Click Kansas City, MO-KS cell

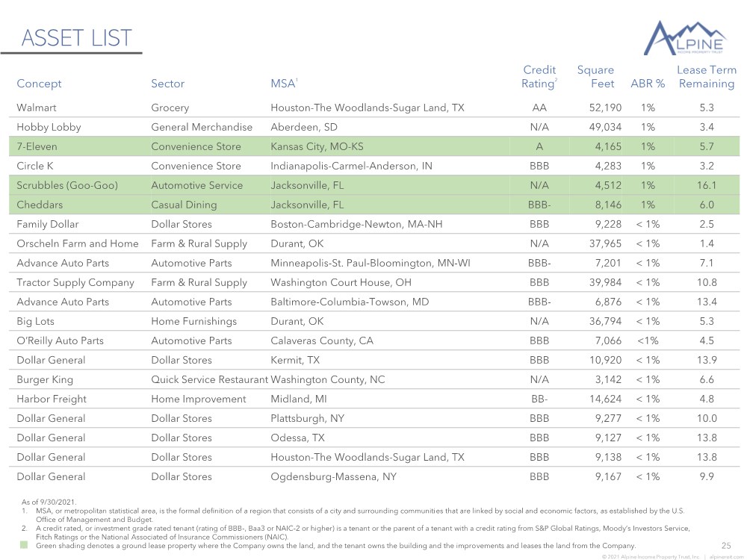point(317,146)
